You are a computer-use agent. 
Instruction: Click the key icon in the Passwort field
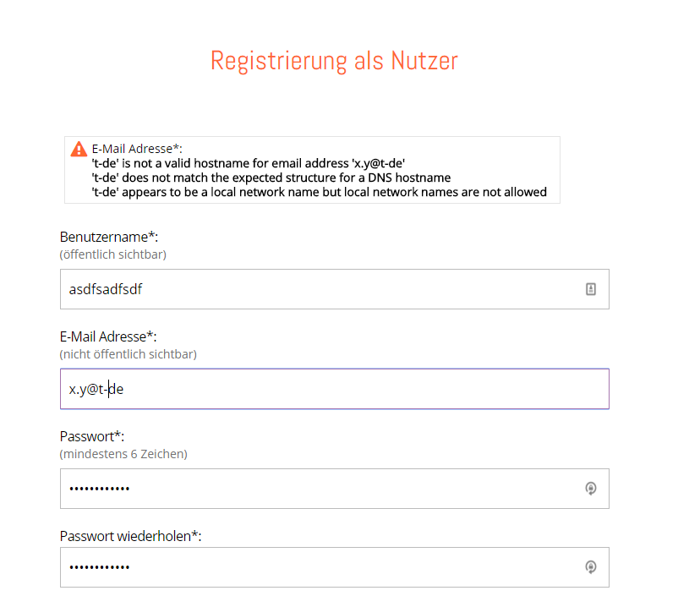pyautogui.click(x=591, y=489)
